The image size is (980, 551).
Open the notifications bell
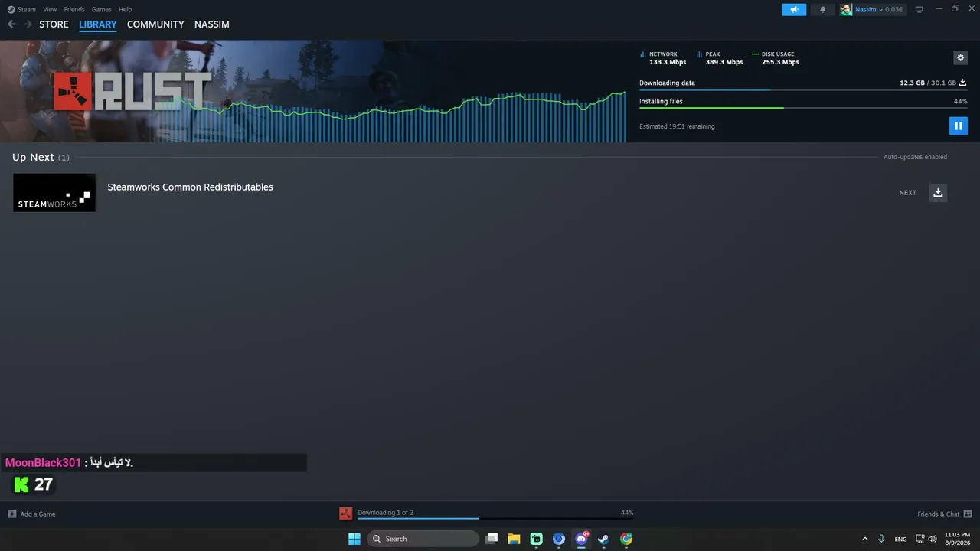(823, 9)
